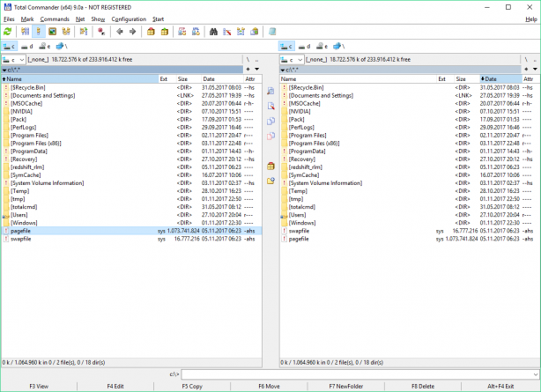Open the left panel drive dropdown
Image resolution: width=541 pixels, height=392 pixels.
[x=13, y=60]
